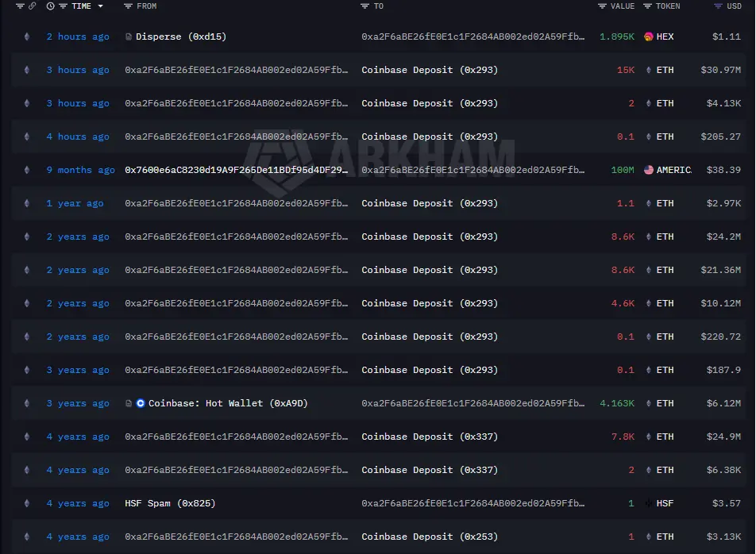
Task: Select the 7.8K ETH value
Action: (623, 437)
